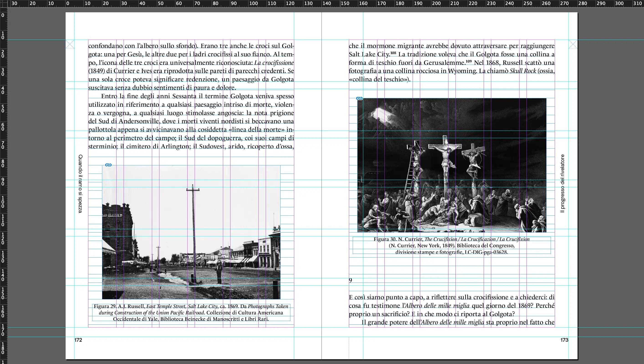Click the line starting "Entro la fine degli anni Sessanta"
The width and height of the screenshot is (644, 364).
coord(198,96)
